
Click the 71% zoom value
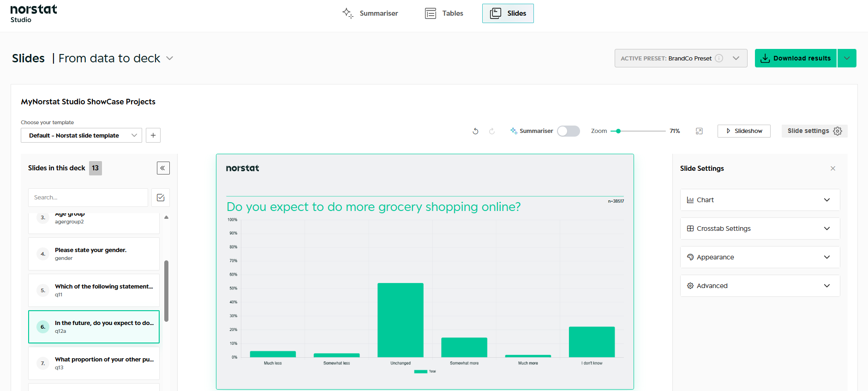[x=675, y=131]
